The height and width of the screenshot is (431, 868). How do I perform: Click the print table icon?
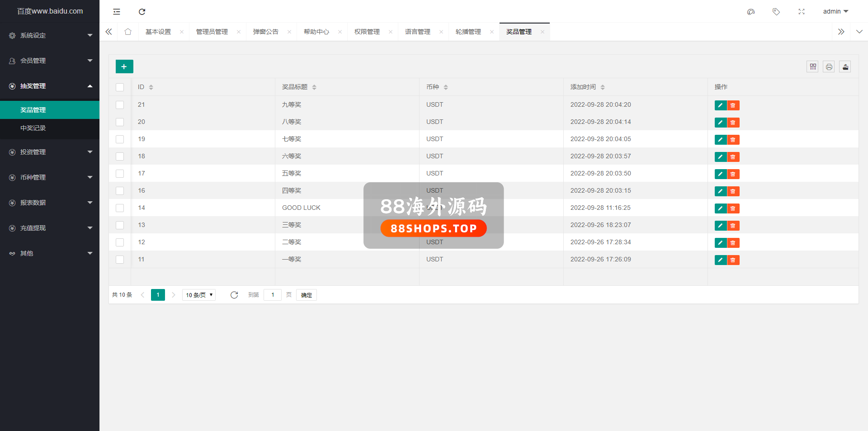829,67
